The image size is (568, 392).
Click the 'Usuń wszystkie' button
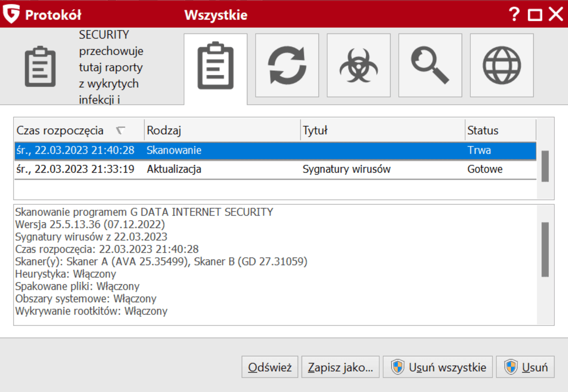pos(437,367)
